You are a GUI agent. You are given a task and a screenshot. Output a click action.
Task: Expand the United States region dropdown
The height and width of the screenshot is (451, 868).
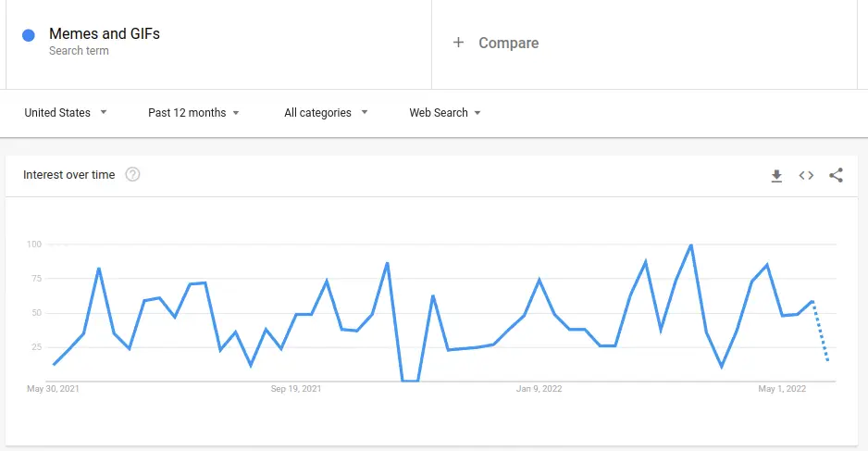tap(66, 112)
